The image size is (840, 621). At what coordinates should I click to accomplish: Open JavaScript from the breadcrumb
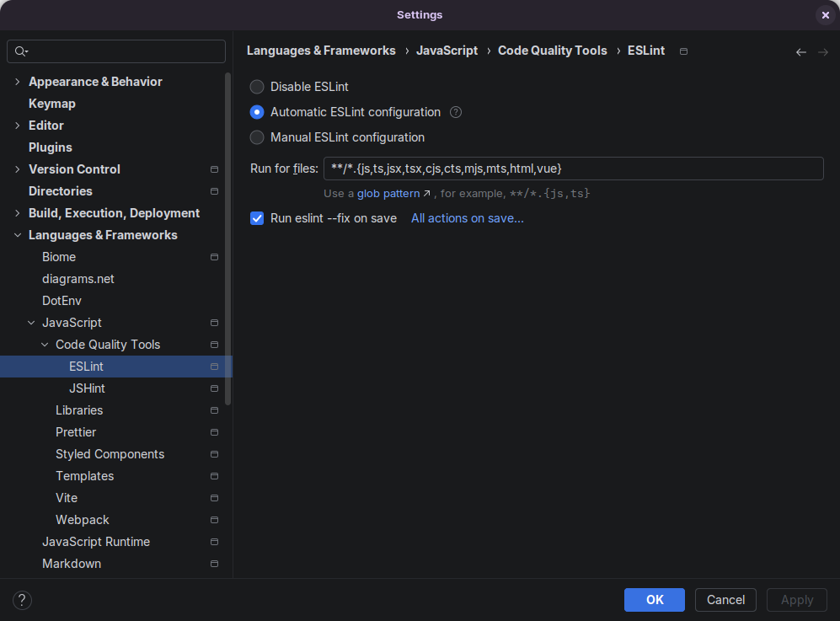pyautogui.click(x=447, y=51)
